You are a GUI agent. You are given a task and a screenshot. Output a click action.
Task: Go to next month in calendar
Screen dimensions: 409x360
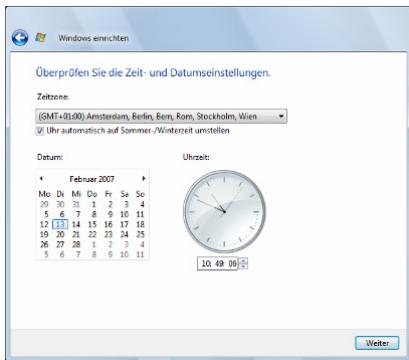(144, 179)
